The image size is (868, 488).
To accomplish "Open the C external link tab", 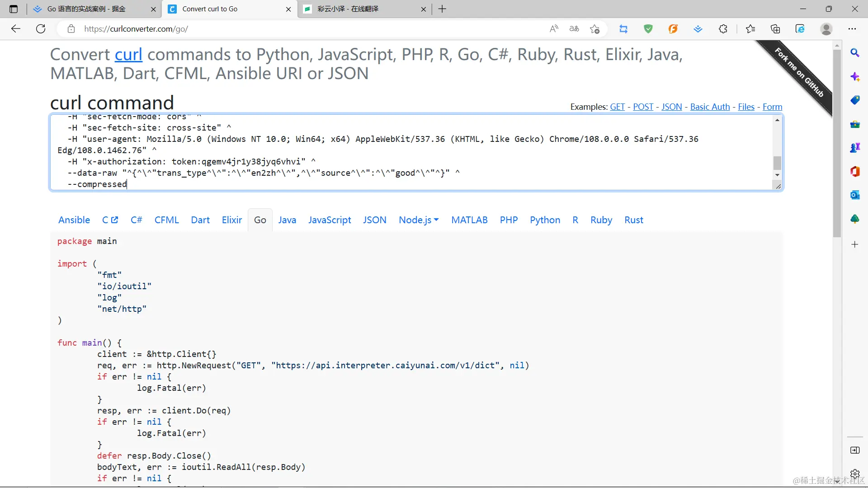I will tap(110, 220).
